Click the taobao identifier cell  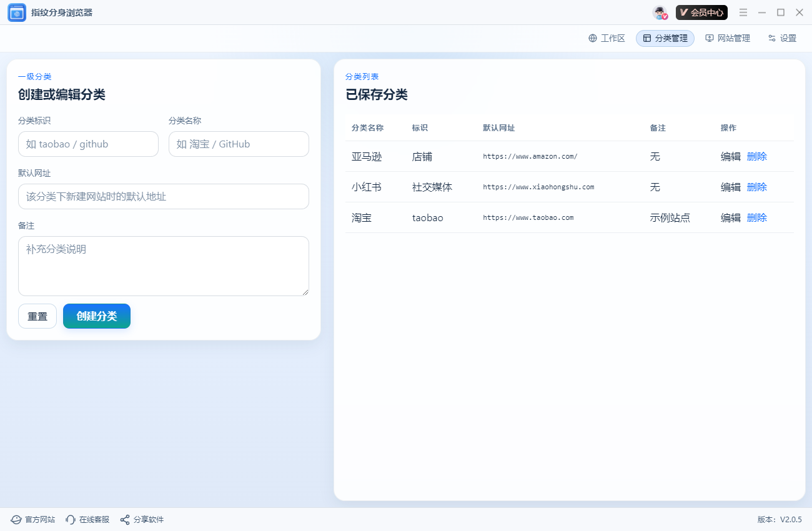coord(428,217)
